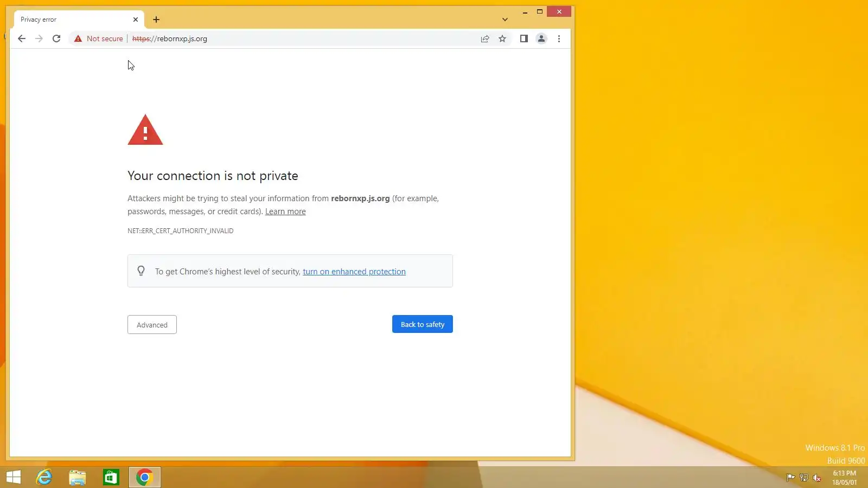Viewport: 868px width, 488px height.
Task: Open the Learn more link
Action: pyautogui.click(x=285, y=211)
